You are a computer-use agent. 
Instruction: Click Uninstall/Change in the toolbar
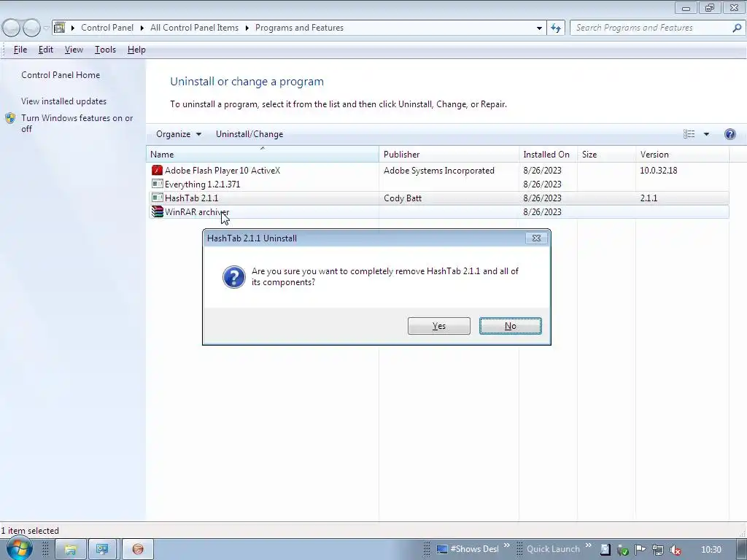(x=249, y=134)
